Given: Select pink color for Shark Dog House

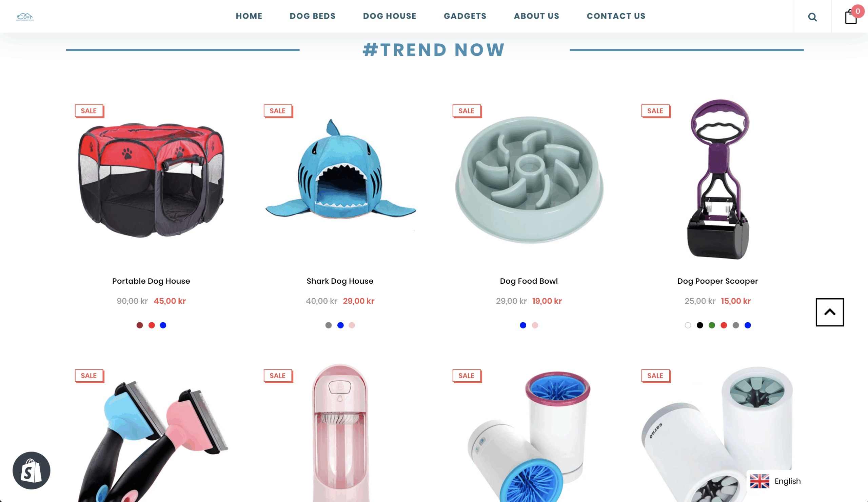Looking at the screenshot, I should coord(352,325).
